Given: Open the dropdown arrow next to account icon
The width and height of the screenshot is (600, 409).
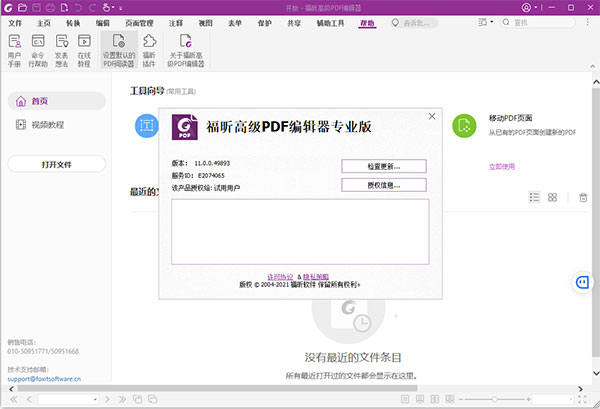Looking at the screenshot, I should click(x=536, y=7).
